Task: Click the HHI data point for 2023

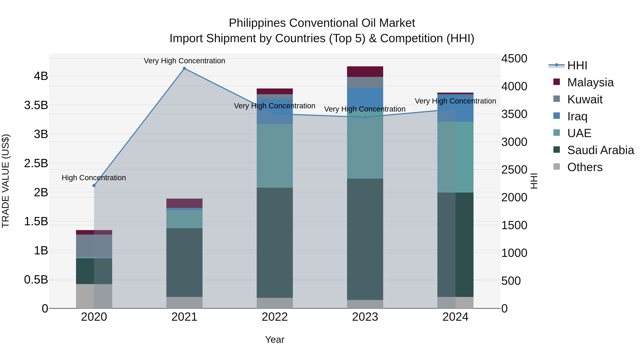Action: [365, 117]
